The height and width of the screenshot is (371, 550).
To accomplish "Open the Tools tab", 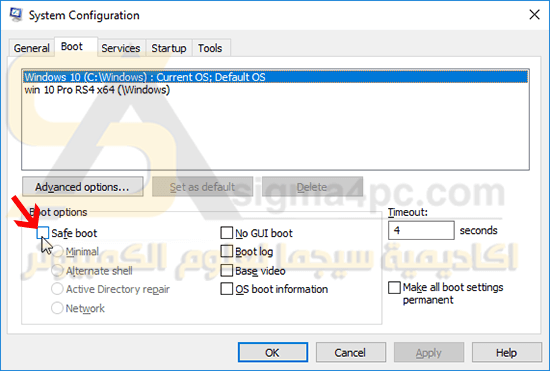I will [x=210, y=48].
